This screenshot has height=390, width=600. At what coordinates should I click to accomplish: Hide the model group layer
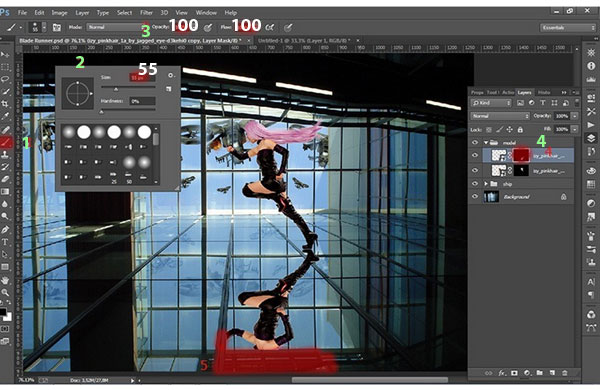475,143
